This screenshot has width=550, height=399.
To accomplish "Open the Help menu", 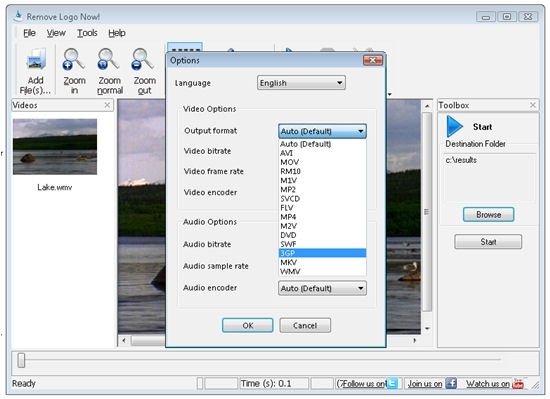I will coord(116,33).
